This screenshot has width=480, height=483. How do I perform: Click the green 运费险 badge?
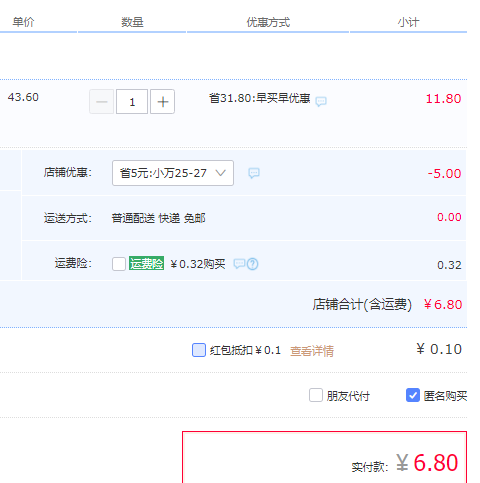pos(146,263)
